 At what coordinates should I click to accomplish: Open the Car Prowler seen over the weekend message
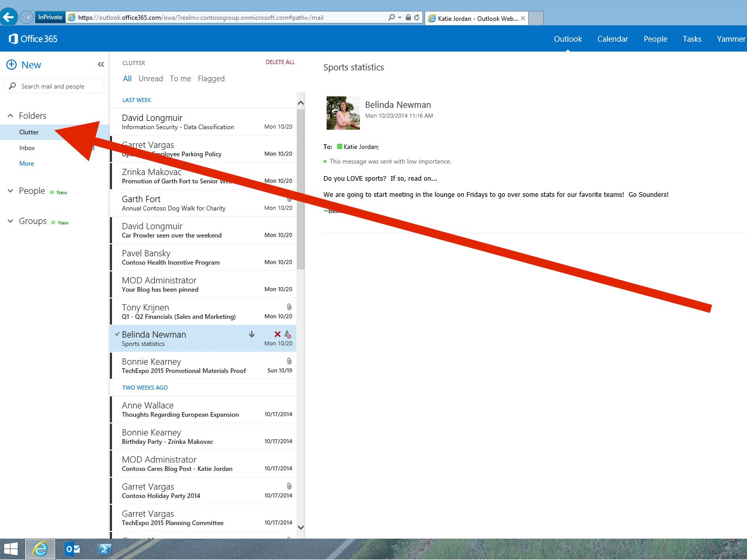[203, 230]
